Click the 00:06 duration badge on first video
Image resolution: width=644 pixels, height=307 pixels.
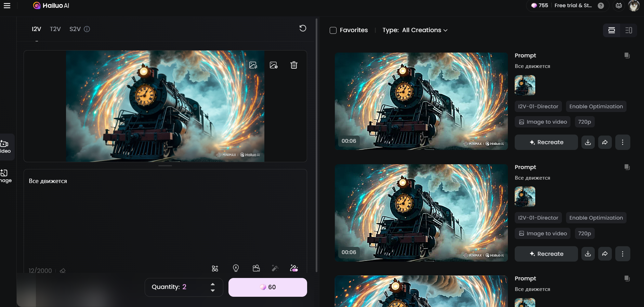(x=349, y=141)
